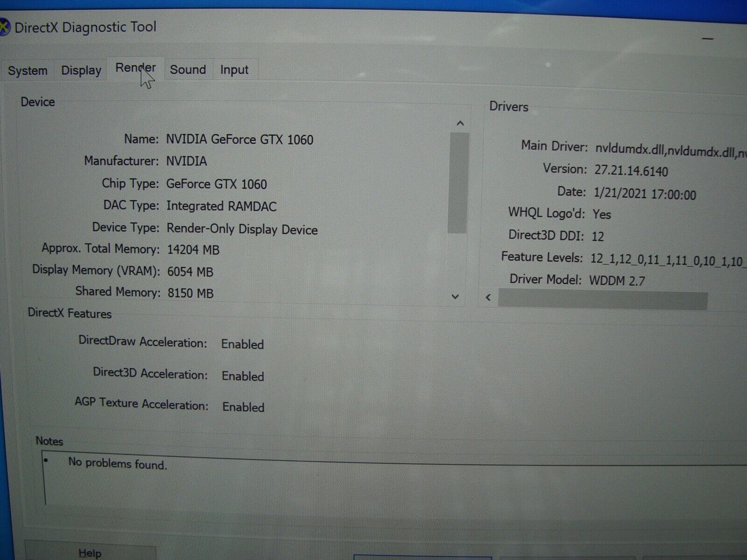The image size is (747, 560).
Task: Select the AGP Texture Acceleration 'Enabled' value
Action: 243,407
